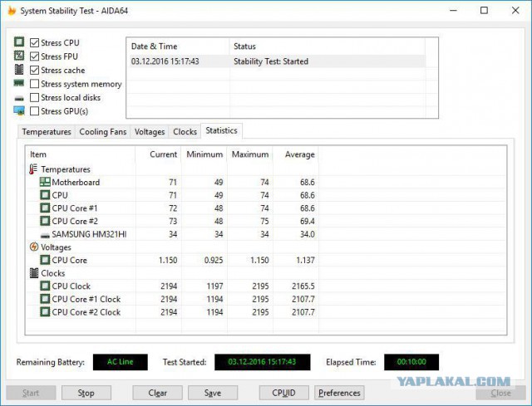Click the 'AC Line' battery status display
The width and height of the screenshot is (532, 406).
point(120,362)
